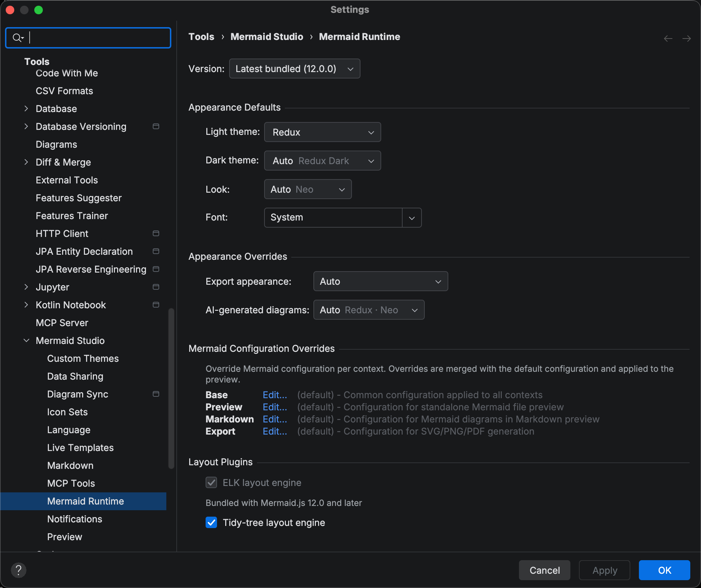The image size is (701, 588).
Task: Click Edit link for Export configuration
Action: pyautogui.click(x=275, y=431)
